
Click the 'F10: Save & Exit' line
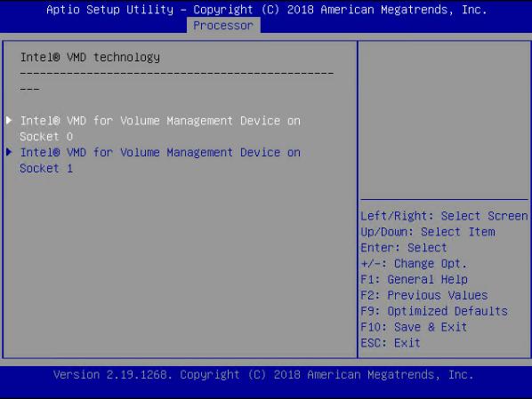pyautogui.click(x=414, y=327)
